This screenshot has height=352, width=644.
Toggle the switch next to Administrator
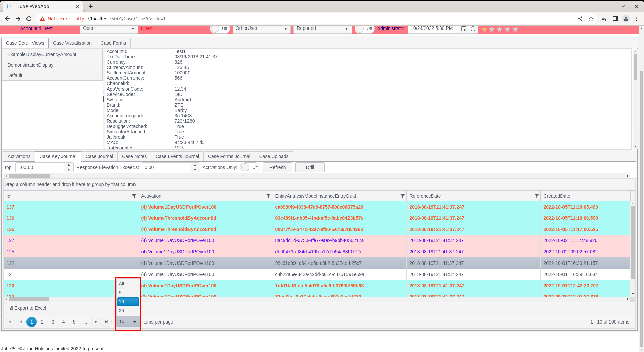pyautogui.click(x=364, y=29)
